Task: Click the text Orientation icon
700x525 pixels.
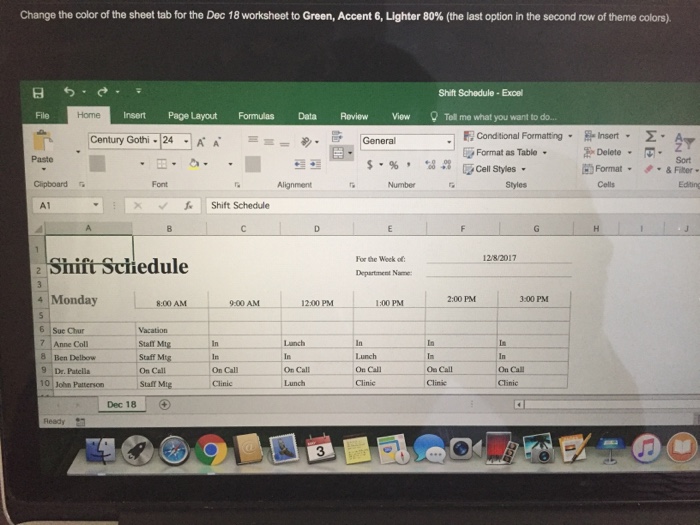Action: [x=306, y=142]
